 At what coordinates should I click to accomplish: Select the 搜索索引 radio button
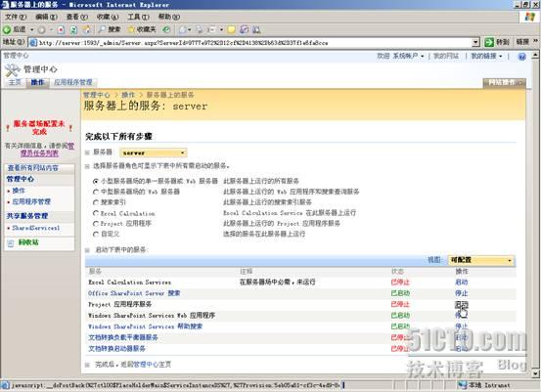(x=96, y=202)
